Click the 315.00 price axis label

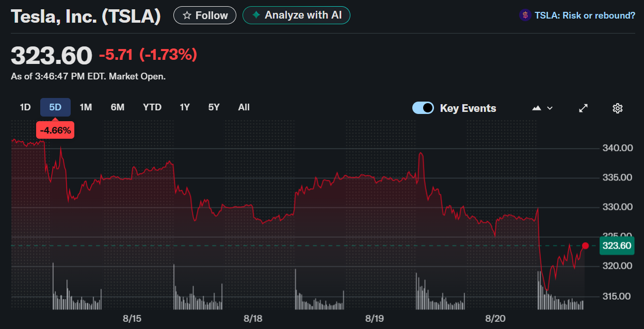click(618, 297)
